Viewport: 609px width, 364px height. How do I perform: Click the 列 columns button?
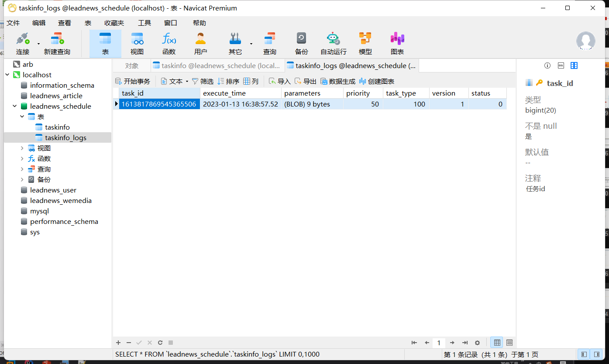point(251,81)
